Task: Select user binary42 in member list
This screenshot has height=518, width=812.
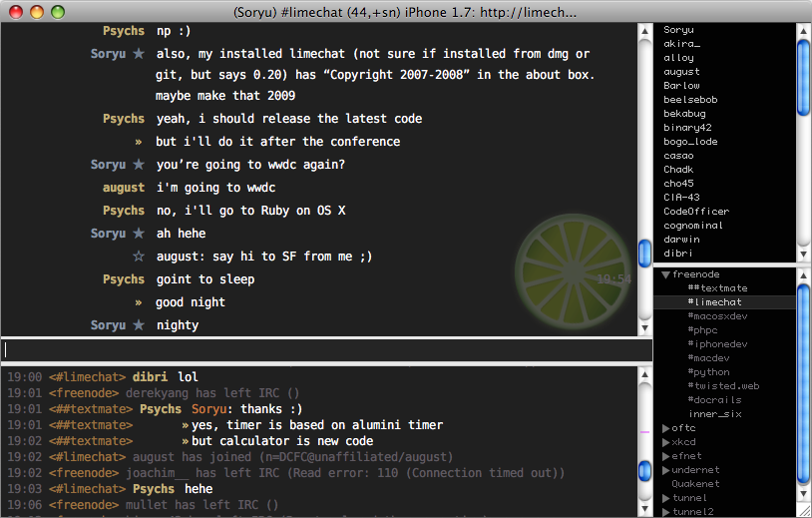Action: [687, 128]
